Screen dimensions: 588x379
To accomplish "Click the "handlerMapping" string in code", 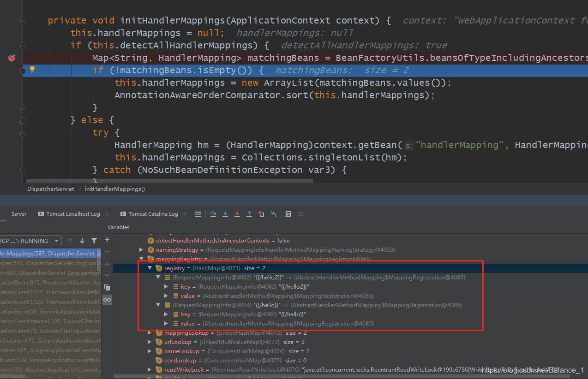I will 460,145.
